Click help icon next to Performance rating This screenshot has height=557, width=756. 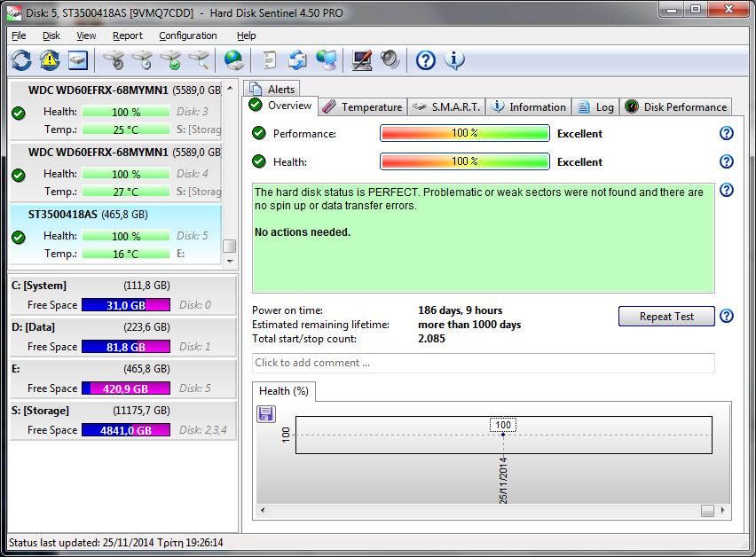click(x=726, y=133)
